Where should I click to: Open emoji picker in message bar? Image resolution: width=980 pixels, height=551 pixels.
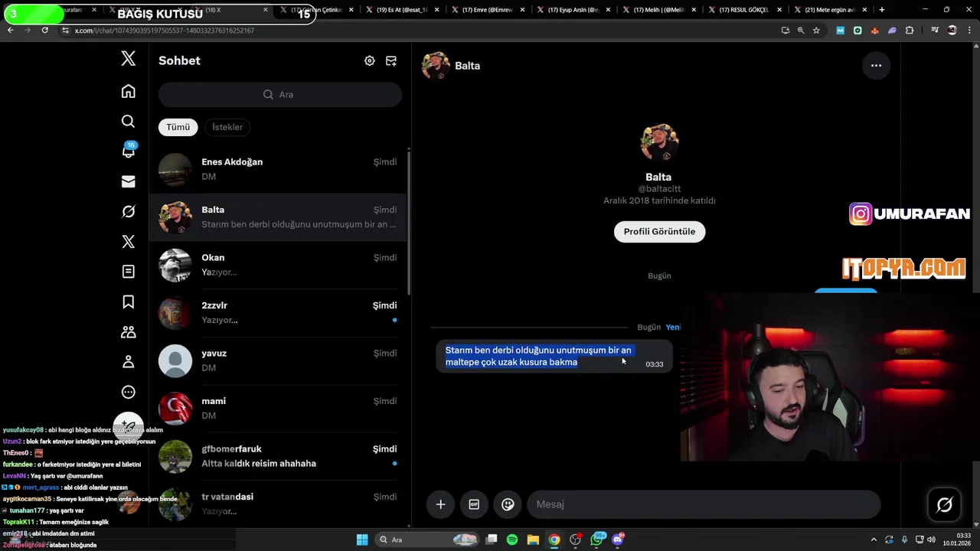point(508,504)
